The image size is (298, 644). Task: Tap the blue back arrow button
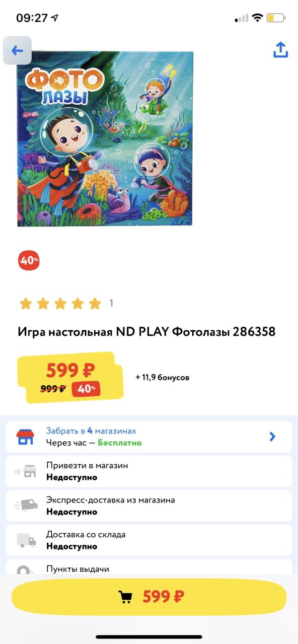click(x=17, y=51)
